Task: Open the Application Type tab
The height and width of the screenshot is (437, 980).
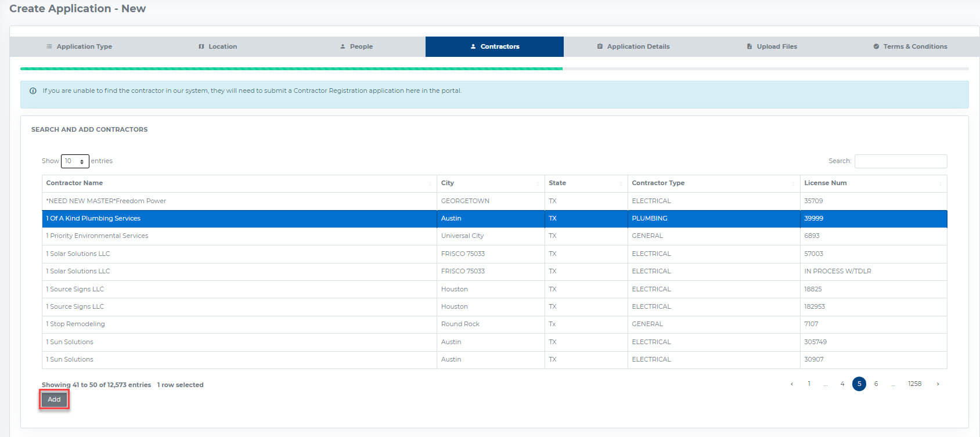Action: point(79,46)
